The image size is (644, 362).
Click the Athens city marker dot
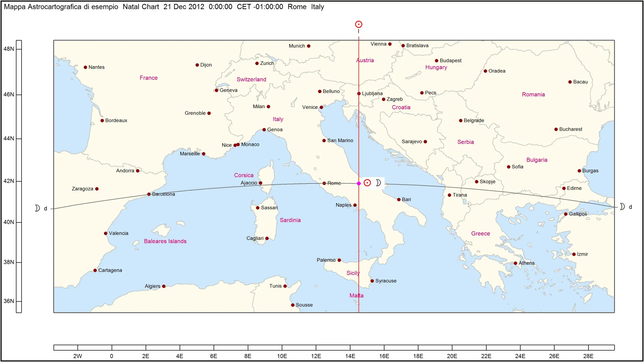[x=515, y=263]
